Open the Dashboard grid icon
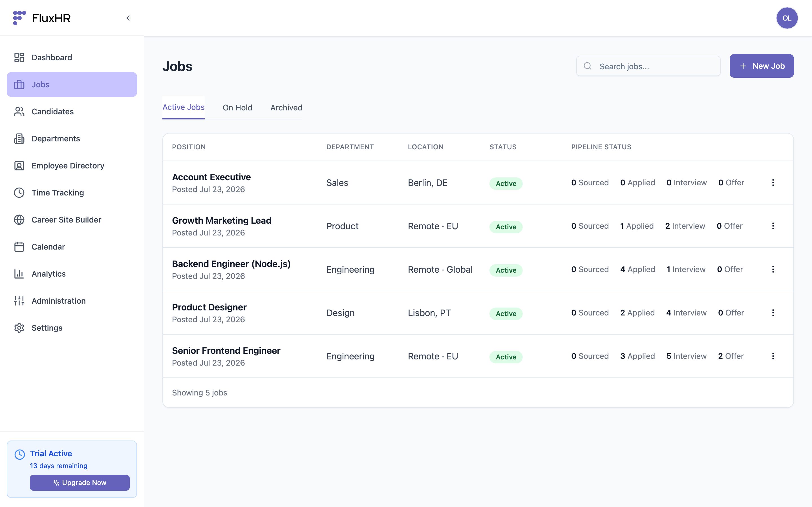812x507 pixels. (19, 57)
